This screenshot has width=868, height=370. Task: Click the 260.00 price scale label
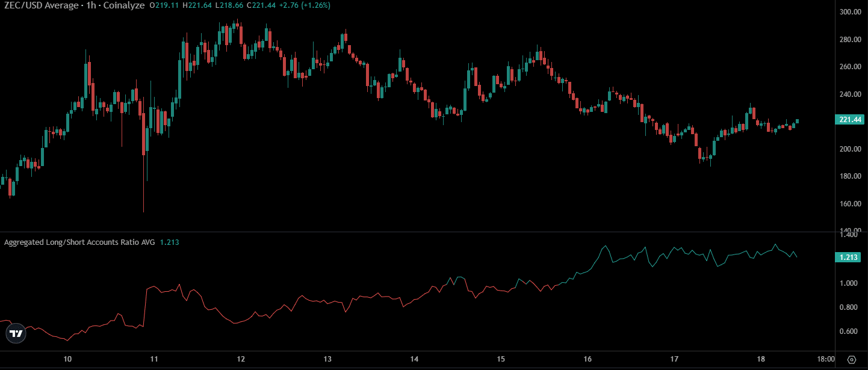click(x=849, y=67)
